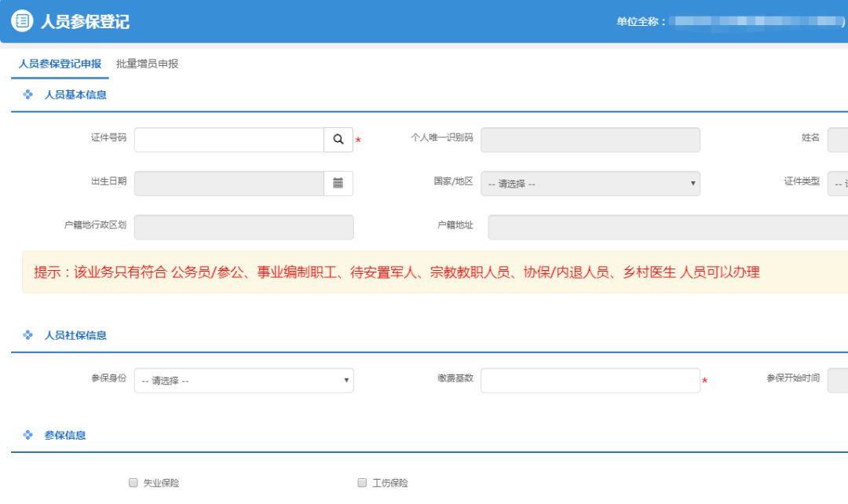Screen dimensions: 848x504
Task: Switch to the 批量增员申报 tab
Action: click(x=147, y=64)
